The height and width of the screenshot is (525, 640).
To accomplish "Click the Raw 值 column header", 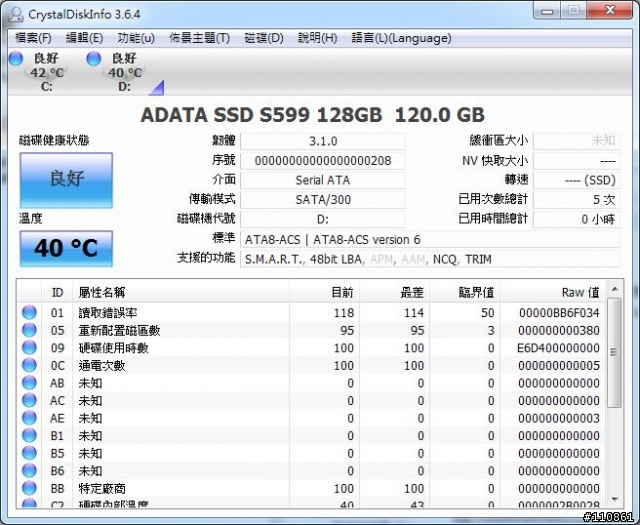I will (x=553, y=292).
